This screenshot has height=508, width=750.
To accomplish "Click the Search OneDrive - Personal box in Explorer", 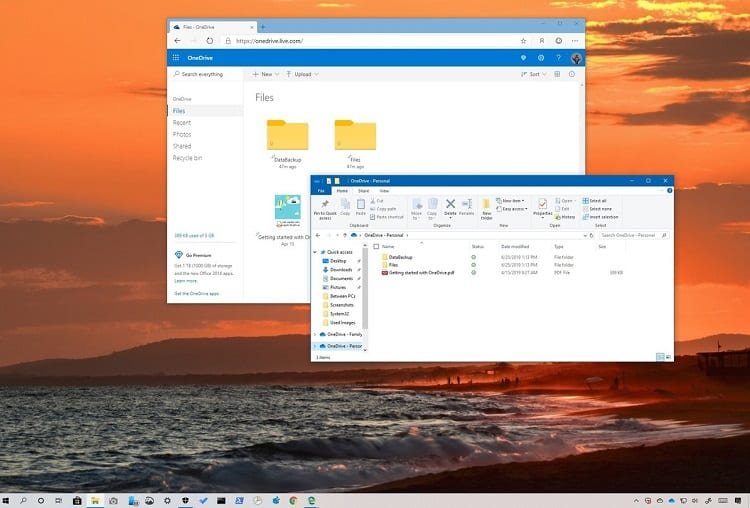I will (x=633, y=235).
